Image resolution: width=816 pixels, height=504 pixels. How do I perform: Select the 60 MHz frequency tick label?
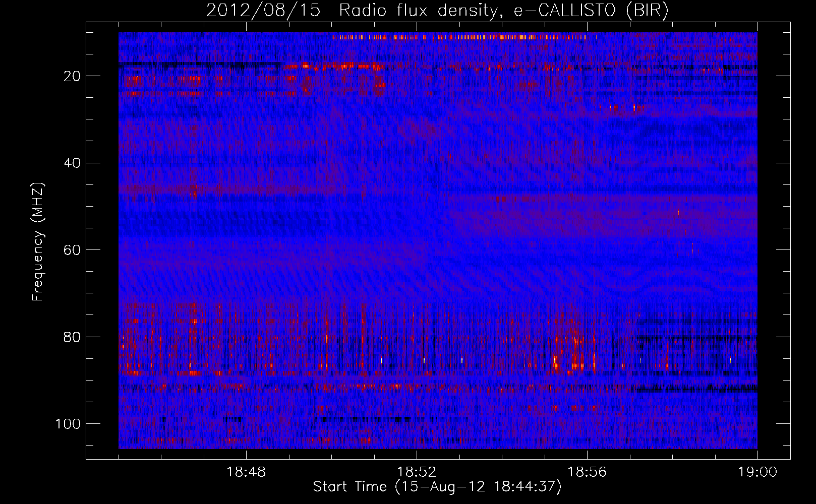[72, 250]
